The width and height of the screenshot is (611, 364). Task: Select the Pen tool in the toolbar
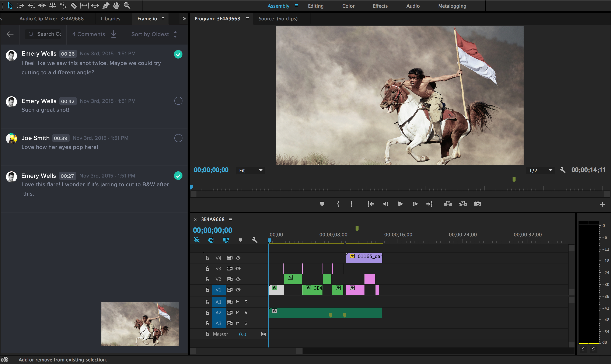106,5
